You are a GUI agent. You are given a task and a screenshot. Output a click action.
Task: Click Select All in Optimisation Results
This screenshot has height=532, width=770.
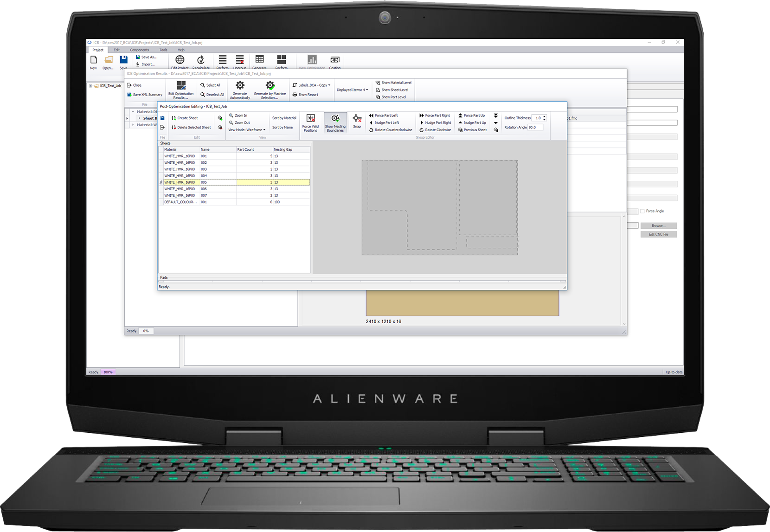click(x=210, y=85)
